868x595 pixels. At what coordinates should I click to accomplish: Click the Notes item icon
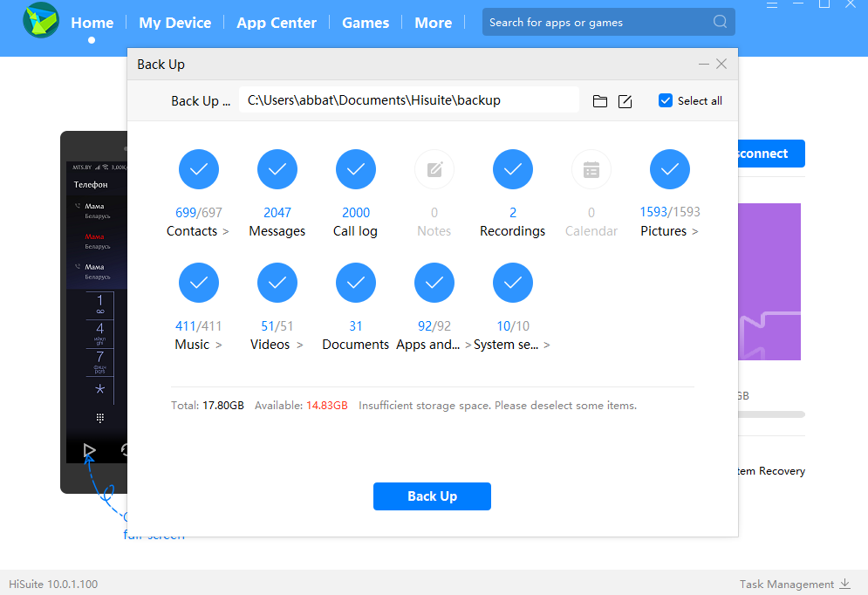pyautogui.click(x=434, y=169)
